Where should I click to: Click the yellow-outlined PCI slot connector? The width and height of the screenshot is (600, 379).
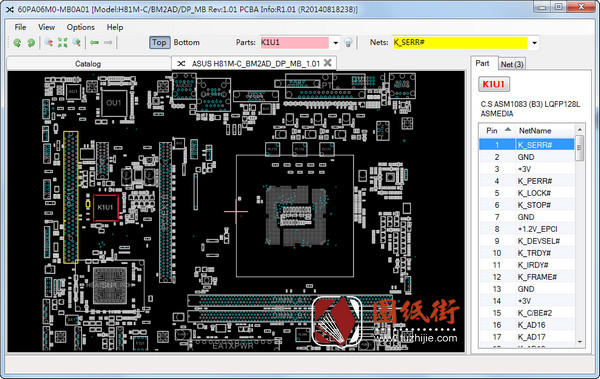coord(71,197)
